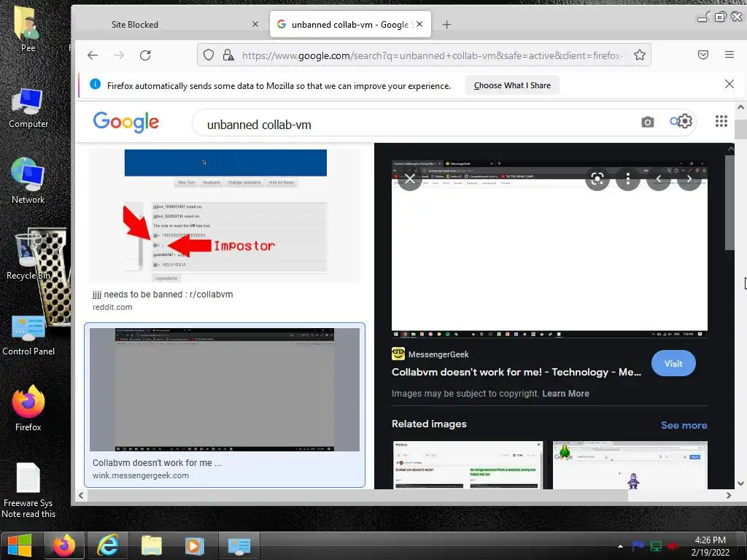
Task: Show previous image in preview
Action: click(659, 179)
